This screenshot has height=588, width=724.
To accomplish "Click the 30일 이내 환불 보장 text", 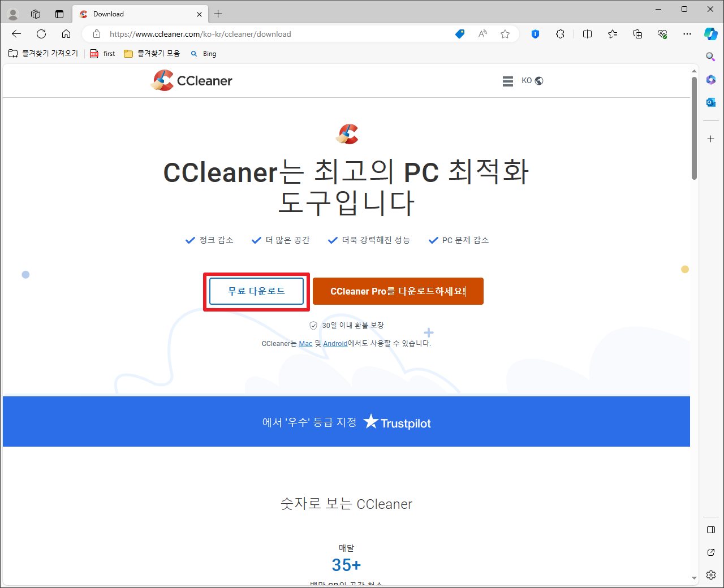I will point(353,326).
